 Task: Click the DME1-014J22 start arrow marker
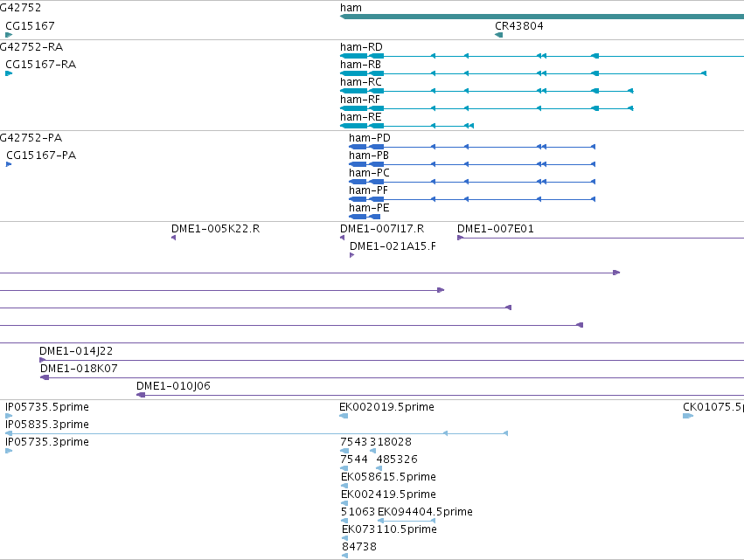(42, 360)
